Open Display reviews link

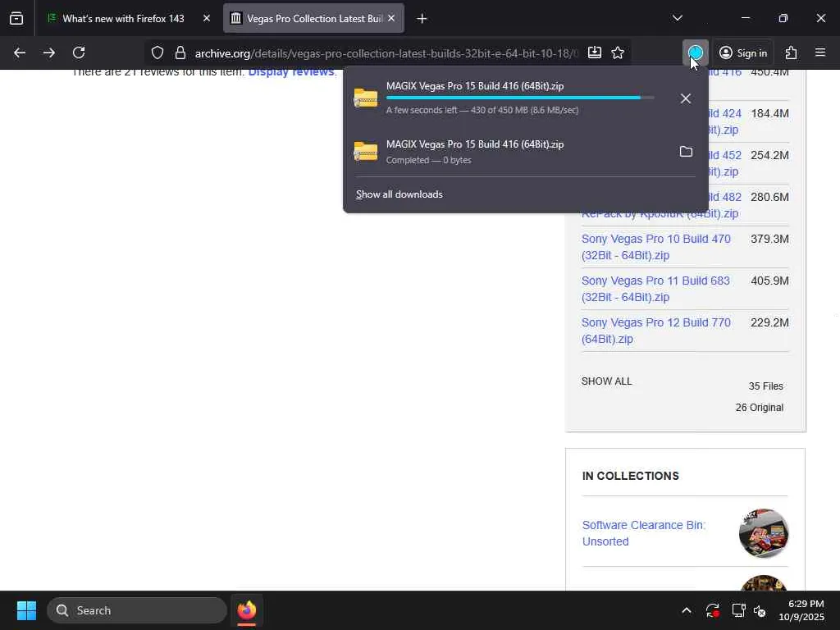coord(291,72)
